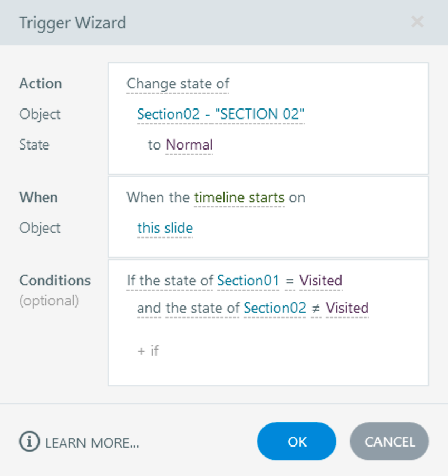Open the 'Change state of' action dropdown
The height and width of the screenshot is (476, 448).
(x=178, y=84)
